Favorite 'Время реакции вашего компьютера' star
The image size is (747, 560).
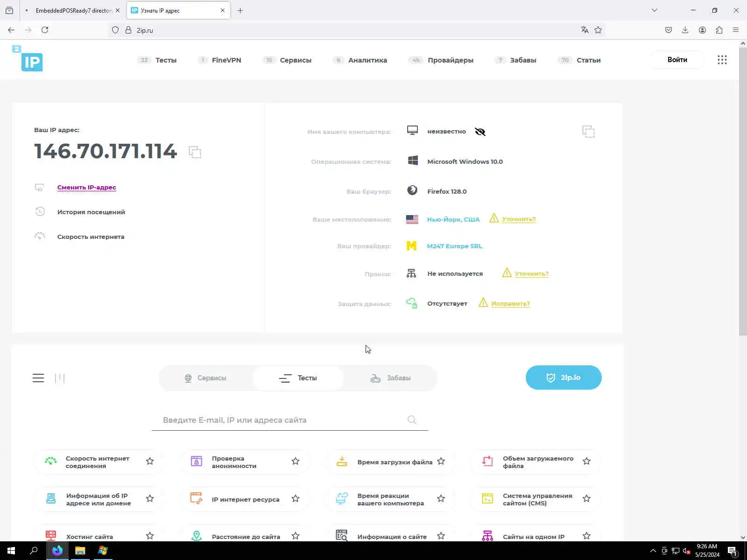coord(441,498)
